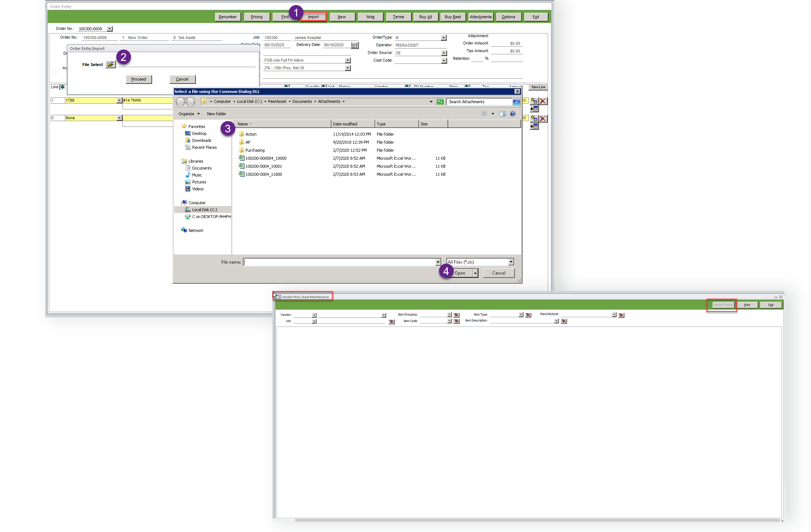Open the Organize menu
Screen dimensions: 811x532
pyautogui.click(x=189, y=114)
